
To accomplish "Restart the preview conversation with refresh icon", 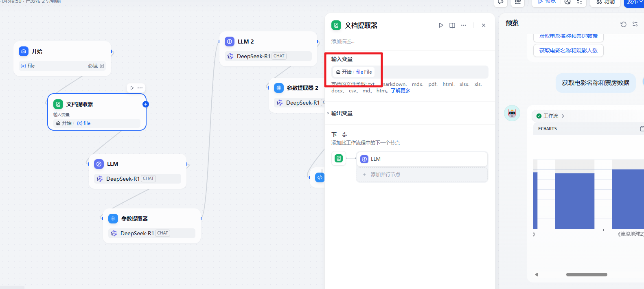I will (x=623, y=24).
